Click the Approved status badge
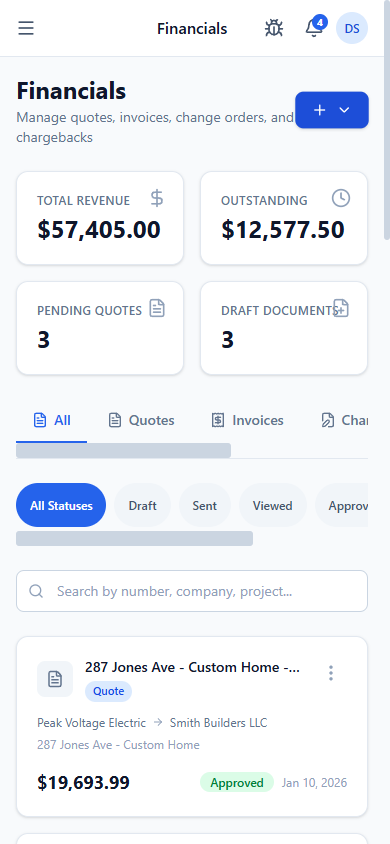The image size is (390, 844). coord(237,783)
